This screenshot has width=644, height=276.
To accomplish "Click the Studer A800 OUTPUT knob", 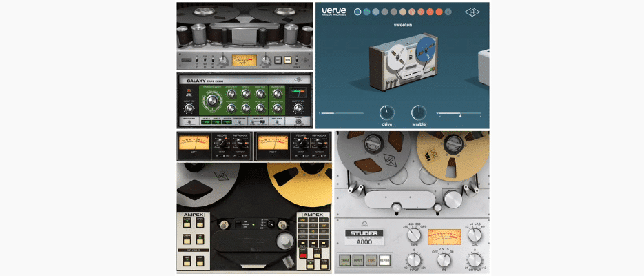I will (475, 260).
